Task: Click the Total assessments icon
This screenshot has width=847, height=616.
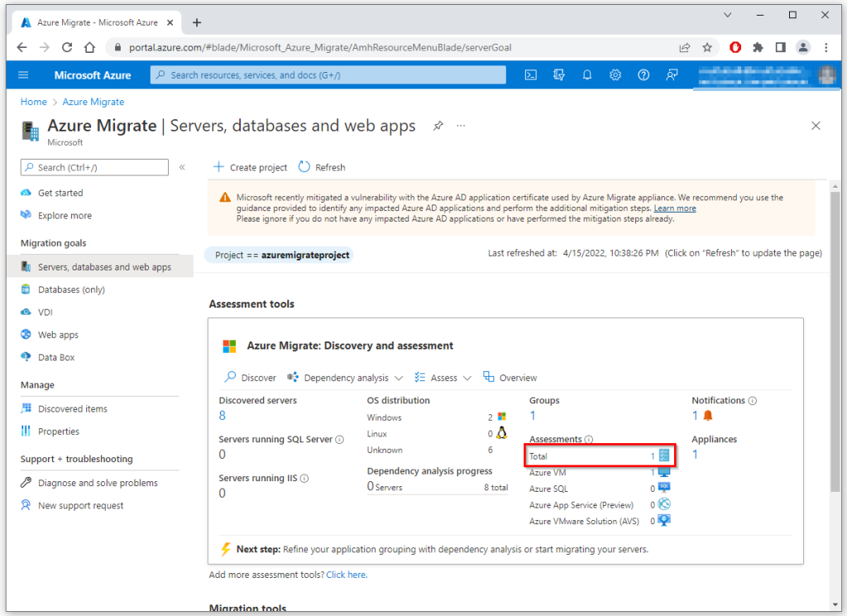Action: pos(664,456)
